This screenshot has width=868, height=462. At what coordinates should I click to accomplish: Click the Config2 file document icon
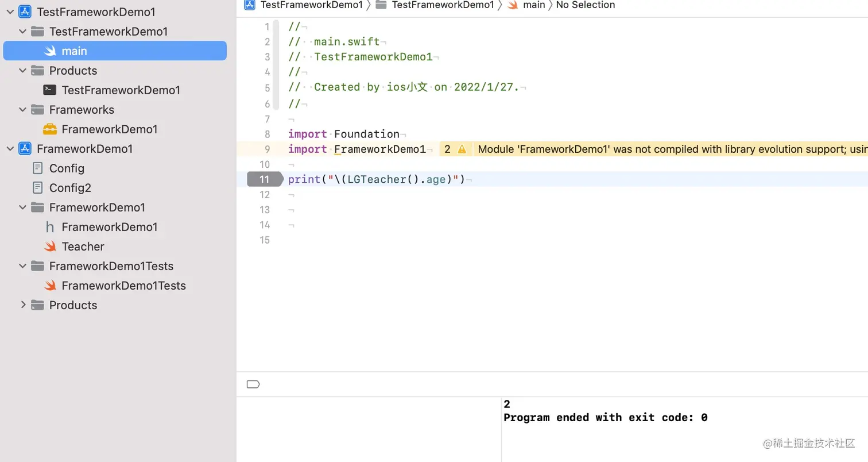[37, 188]
